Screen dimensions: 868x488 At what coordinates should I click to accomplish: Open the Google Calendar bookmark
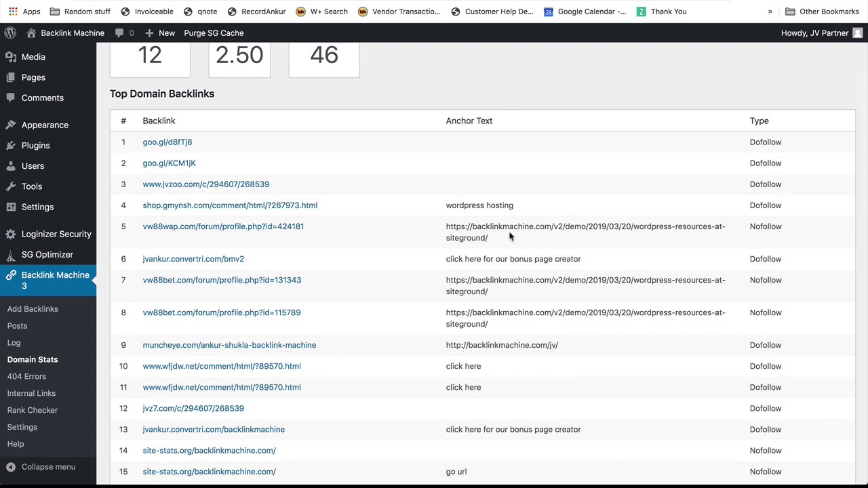585,12
